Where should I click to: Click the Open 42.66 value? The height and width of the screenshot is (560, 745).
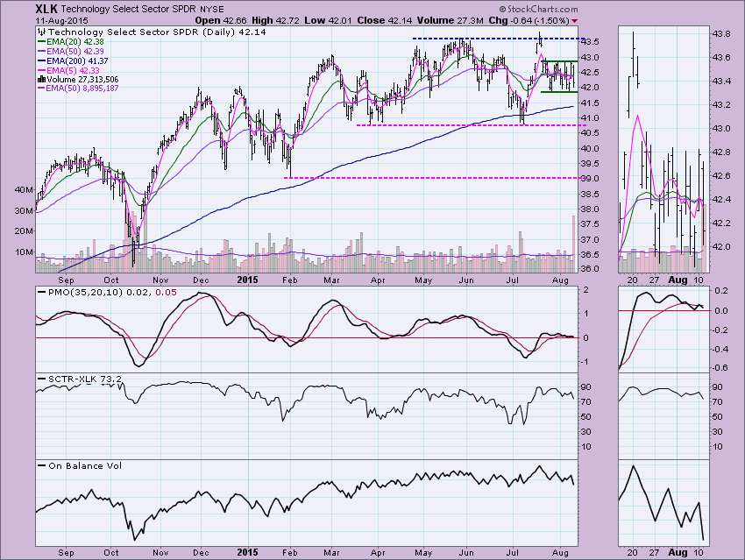(x=221, y=20)
